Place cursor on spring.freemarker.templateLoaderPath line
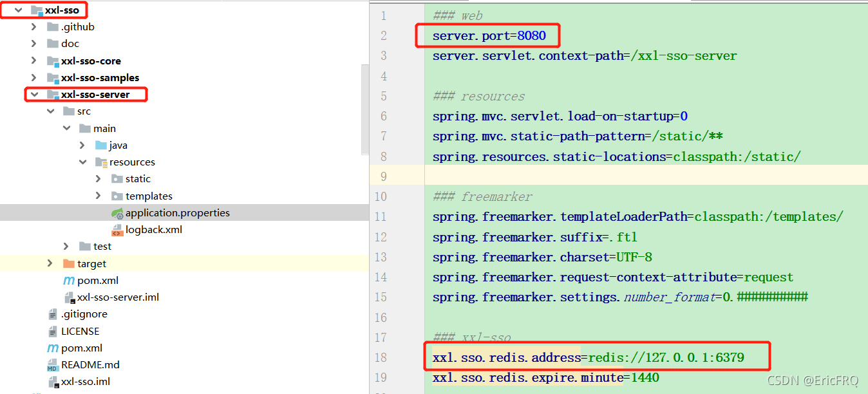 [638, 217]
